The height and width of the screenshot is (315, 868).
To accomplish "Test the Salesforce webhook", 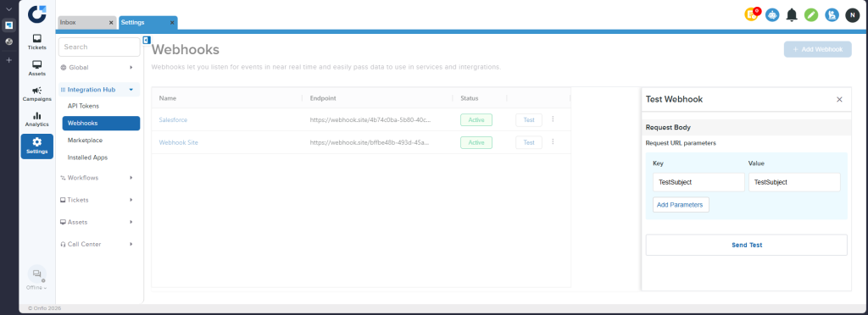I will tap(529, 119).
